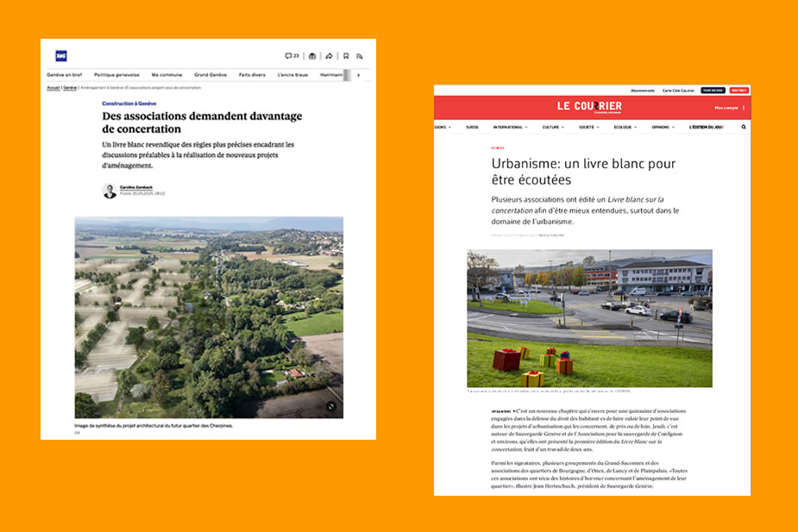Click the Abonnements link
The width and height of the screenshot is (798, 532).
coord(643,91)
